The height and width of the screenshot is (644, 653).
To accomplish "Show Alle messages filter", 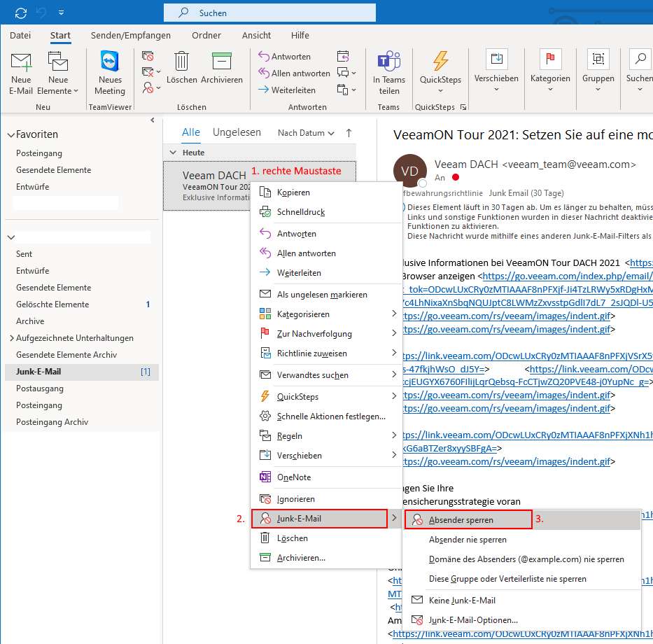I will click(x=191, y=132).
